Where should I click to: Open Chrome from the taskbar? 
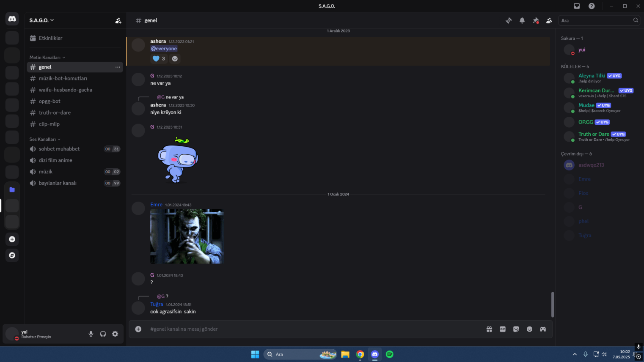click(x=360, y=354)
